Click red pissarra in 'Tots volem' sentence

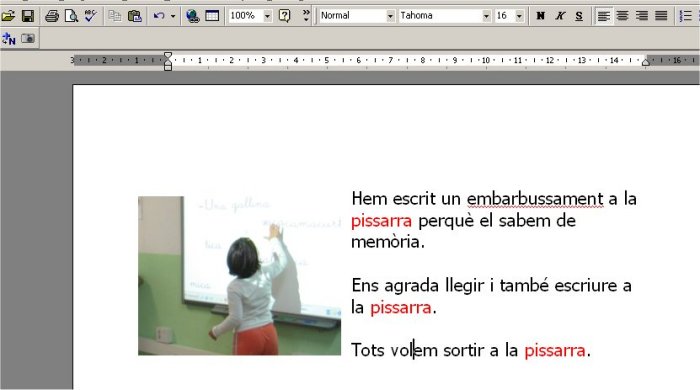click(554, 351)
